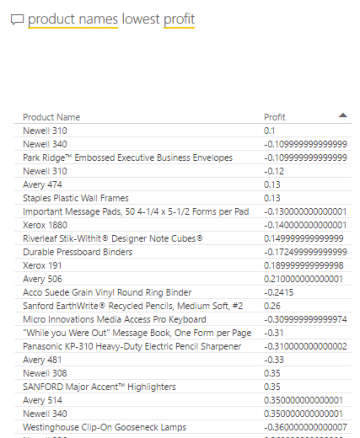Select the Avery 481 row
360x438 pixels.
(x=183, y=360)
